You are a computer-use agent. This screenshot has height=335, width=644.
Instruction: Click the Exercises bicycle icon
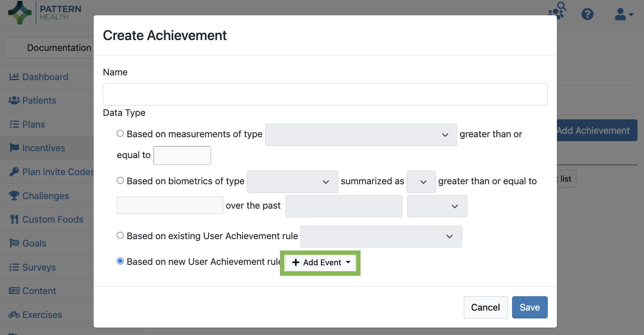pos(14,315)
